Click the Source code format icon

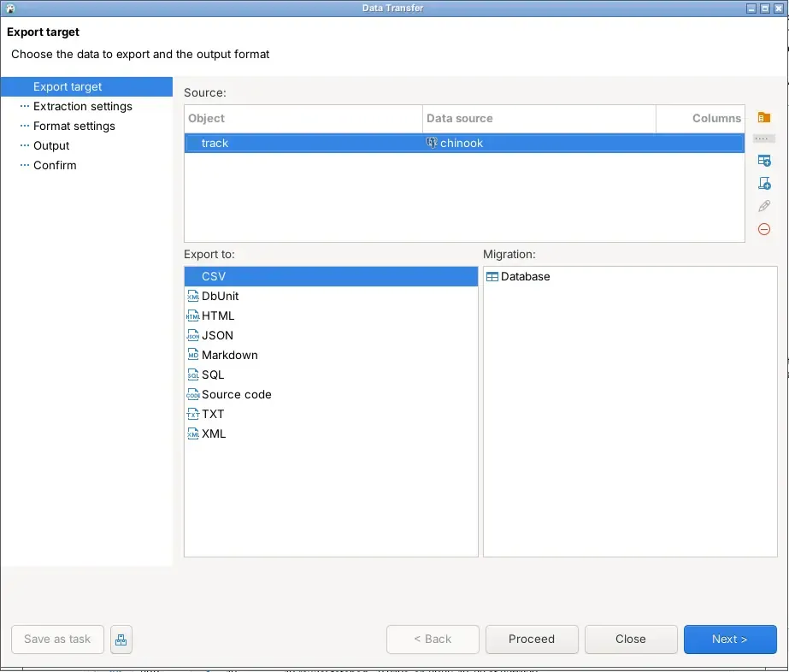pyautogui.click(x=192, y=394)
